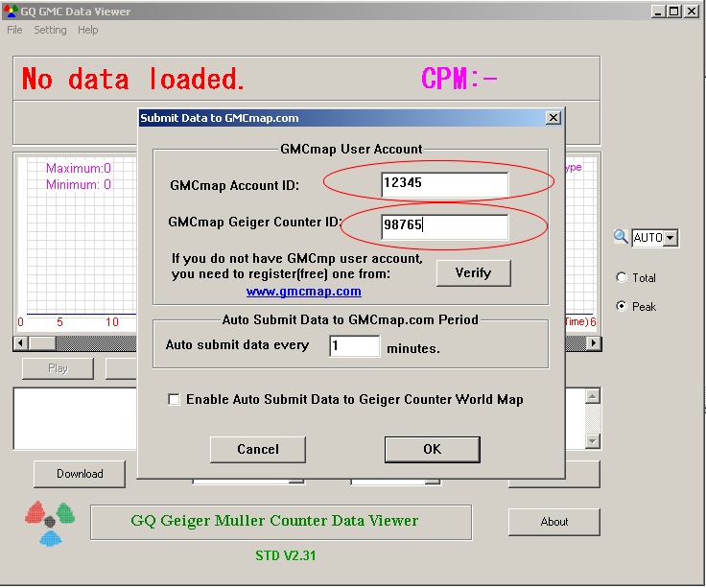Minimize the GQ GMC Data Viewer window

[x=659, y=11]
